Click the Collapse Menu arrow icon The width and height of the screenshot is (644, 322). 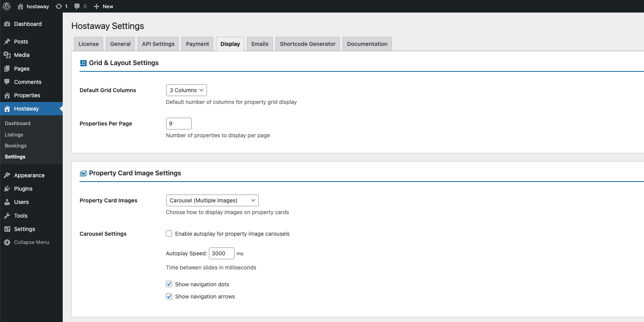[x=7, y=242]
